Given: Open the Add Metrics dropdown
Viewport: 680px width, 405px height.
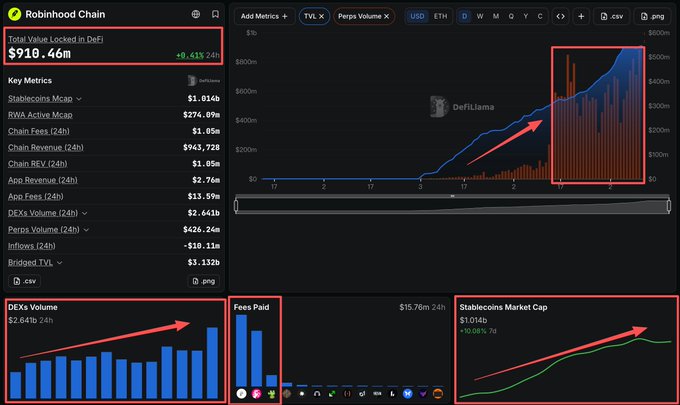Looking at the screenshot, I should [264, 16].
